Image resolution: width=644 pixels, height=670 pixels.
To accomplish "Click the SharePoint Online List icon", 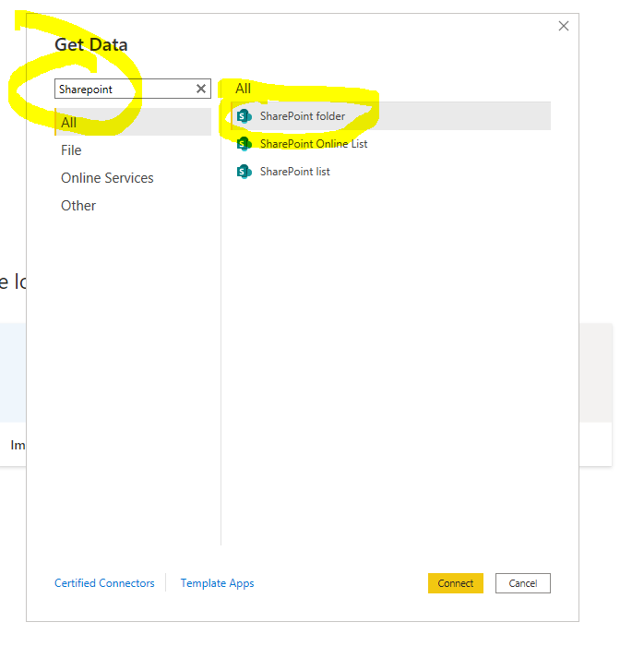I will tap(244, 144).
